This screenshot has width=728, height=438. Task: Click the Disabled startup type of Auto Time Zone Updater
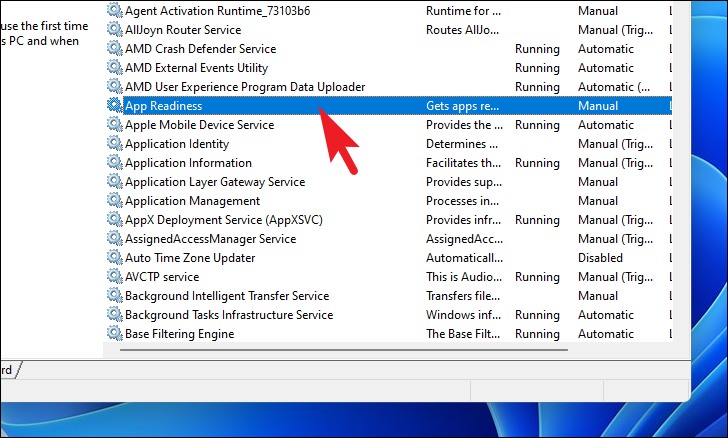pos(600,258)
